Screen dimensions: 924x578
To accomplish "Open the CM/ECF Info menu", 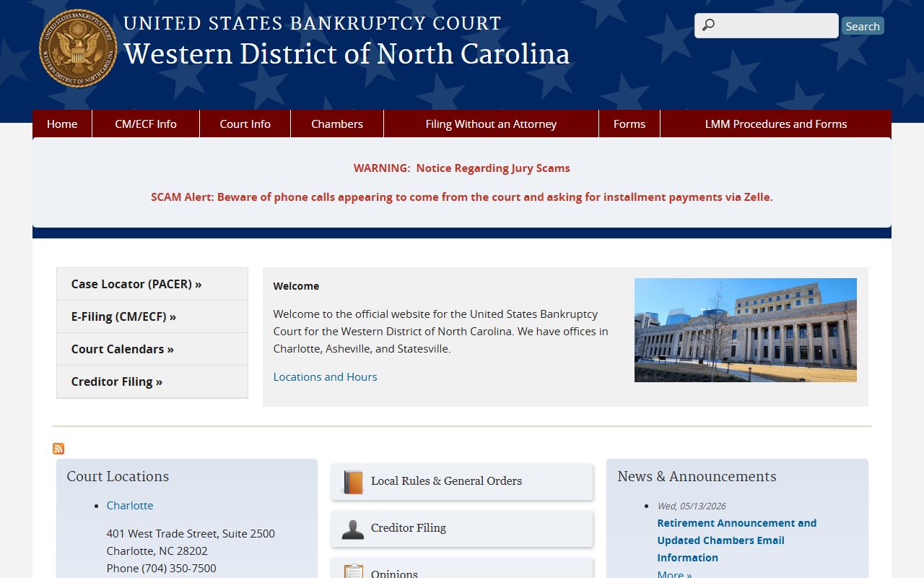I will 146,124.
